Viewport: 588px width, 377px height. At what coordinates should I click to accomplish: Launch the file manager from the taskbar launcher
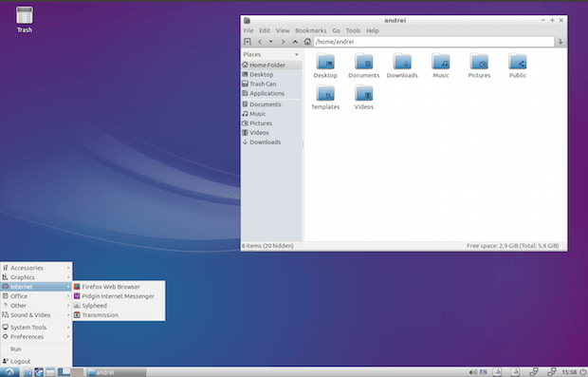click(x=28, y=372)
